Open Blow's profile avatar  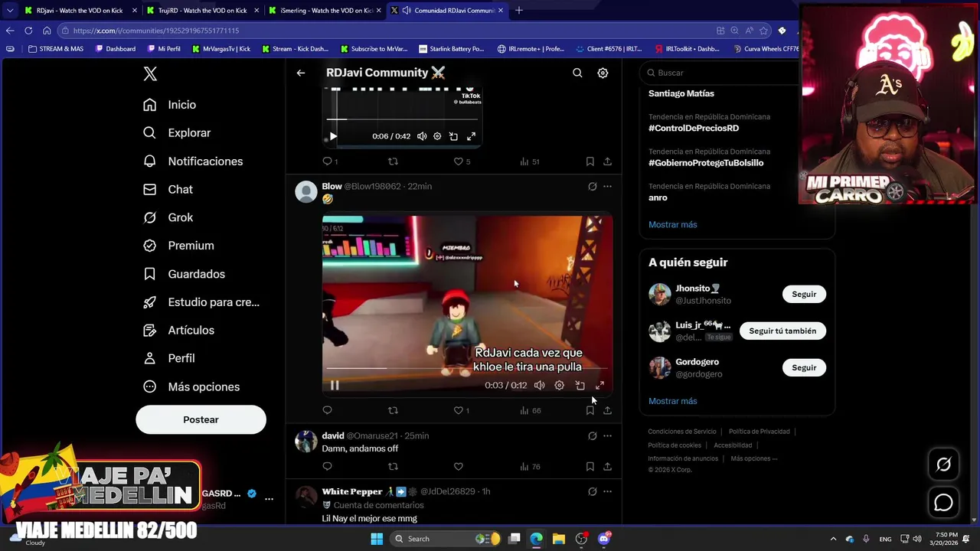click(x=306, y=192)
